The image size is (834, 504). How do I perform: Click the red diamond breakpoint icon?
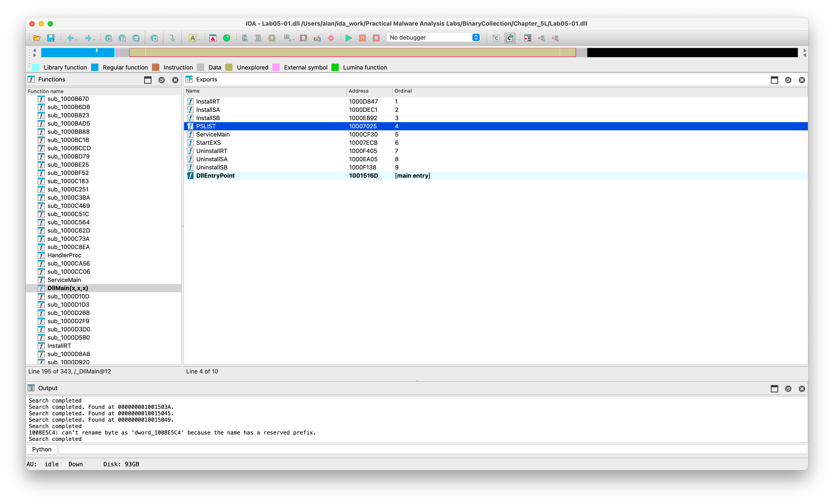click(331, 38)
